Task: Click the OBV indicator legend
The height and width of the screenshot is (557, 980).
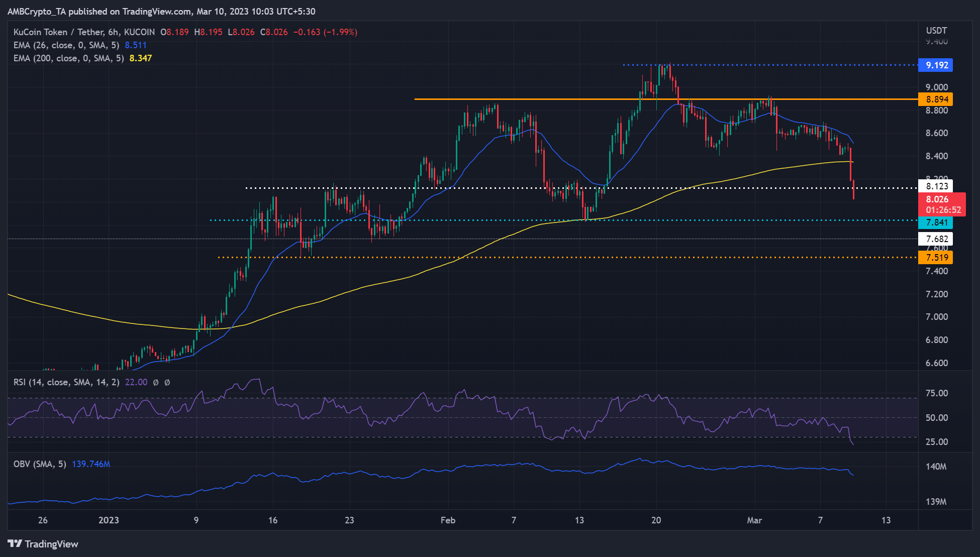Action: (40, 464)
